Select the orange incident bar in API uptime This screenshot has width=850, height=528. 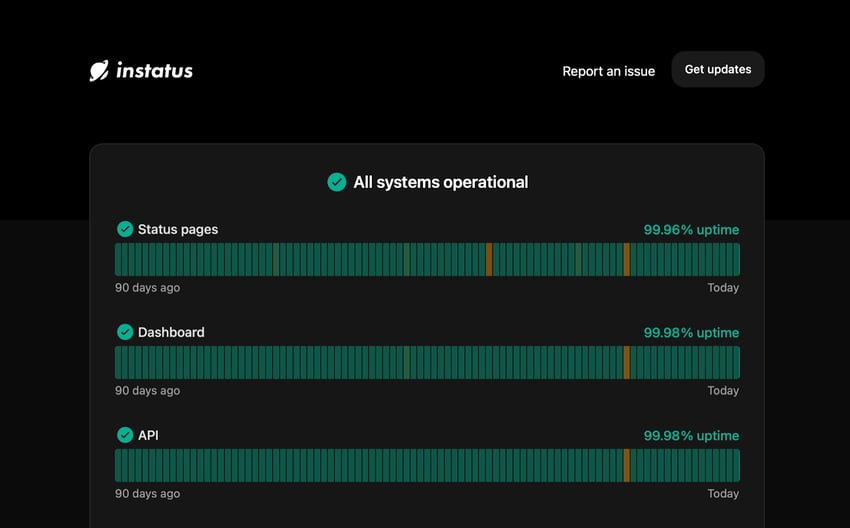[627, 466]
